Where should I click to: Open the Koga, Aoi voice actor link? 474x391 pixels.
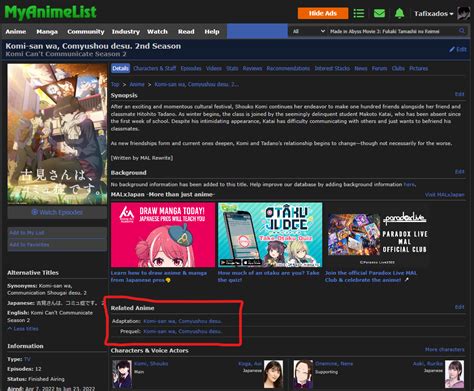tap(250, 364)
